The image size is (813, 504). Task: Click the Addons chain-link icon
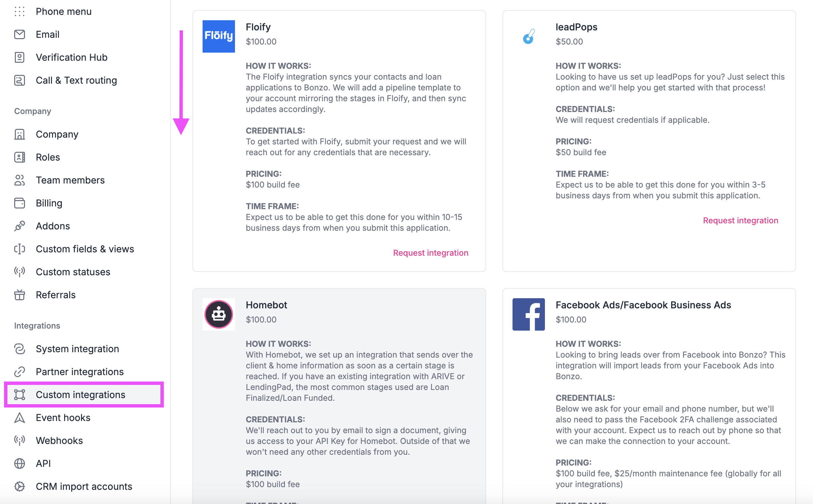(20, 226)
